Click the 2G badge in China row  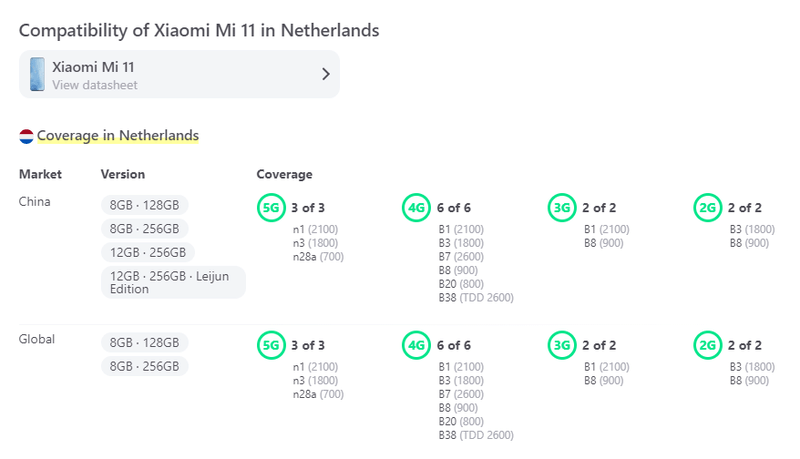coord(708,208)
